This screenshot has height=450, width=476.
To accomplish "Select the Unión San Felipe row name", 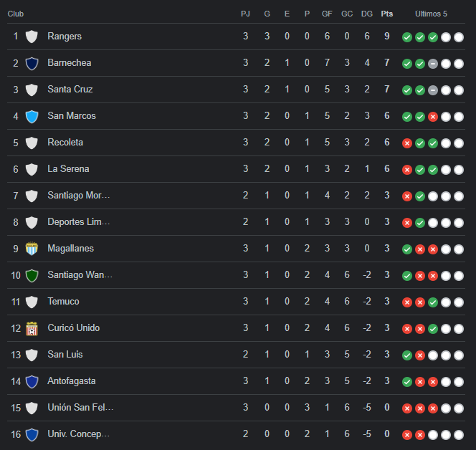I will click(80, 407).
